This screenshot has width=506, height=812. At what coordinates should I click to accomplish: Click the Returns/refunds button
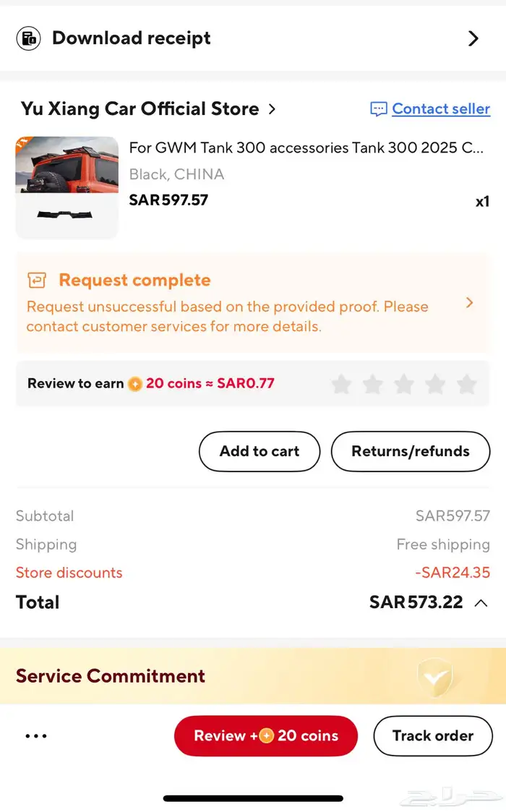(x=410, y=451)
